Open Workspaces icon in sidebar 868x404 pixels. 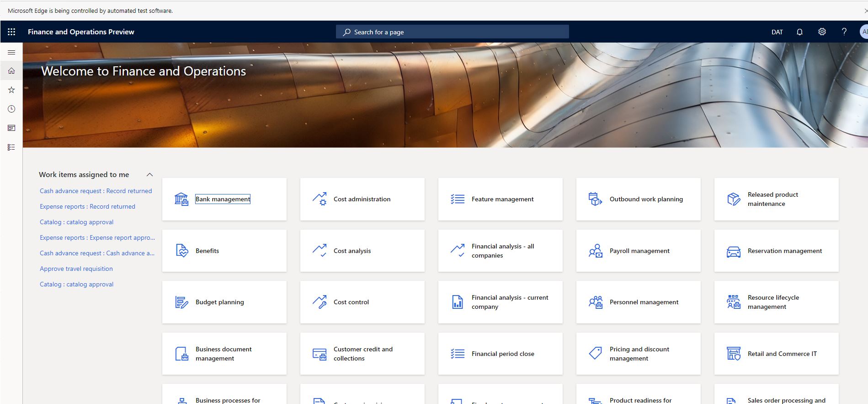11,128
